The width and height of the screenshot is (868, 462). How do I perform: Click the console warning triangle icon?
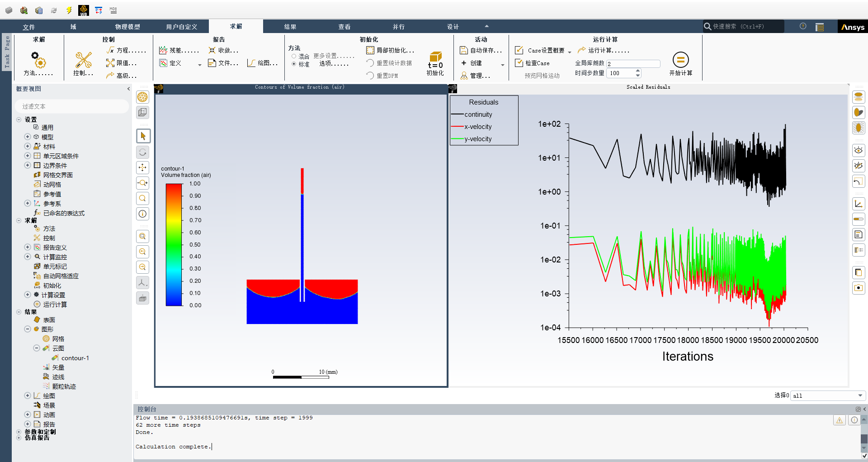pos(840,420)
